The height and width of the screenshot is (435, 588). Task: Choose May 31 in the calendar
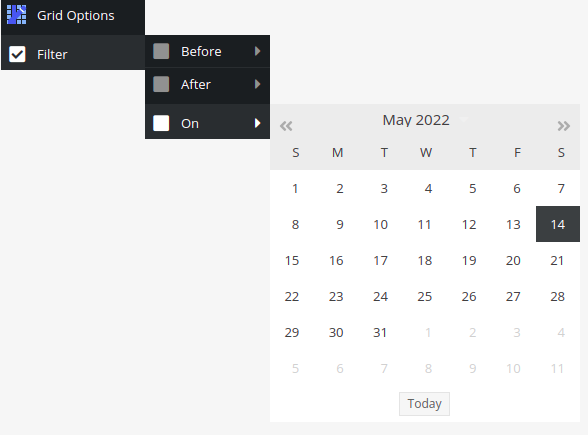pos(380,333)
